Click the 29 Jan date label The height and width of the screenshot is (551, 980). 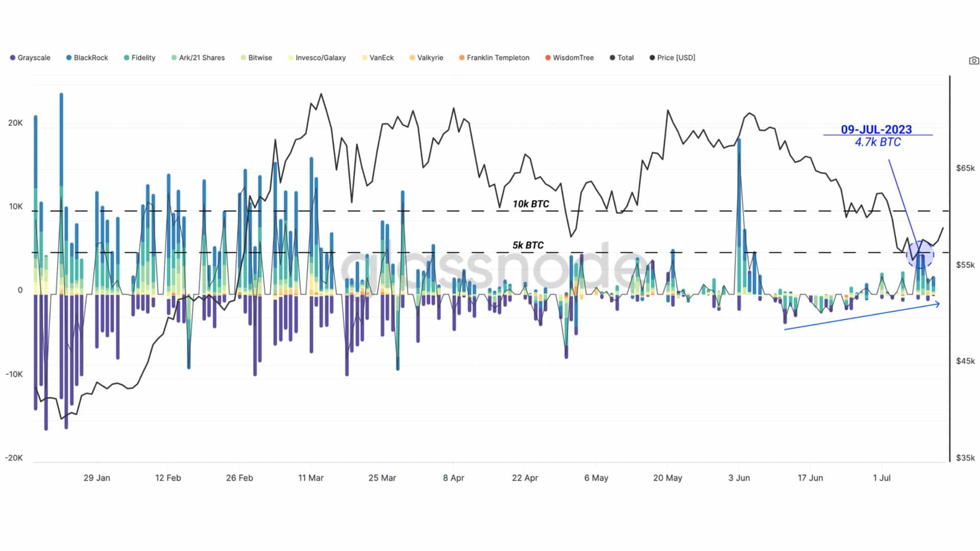(96, 478)
